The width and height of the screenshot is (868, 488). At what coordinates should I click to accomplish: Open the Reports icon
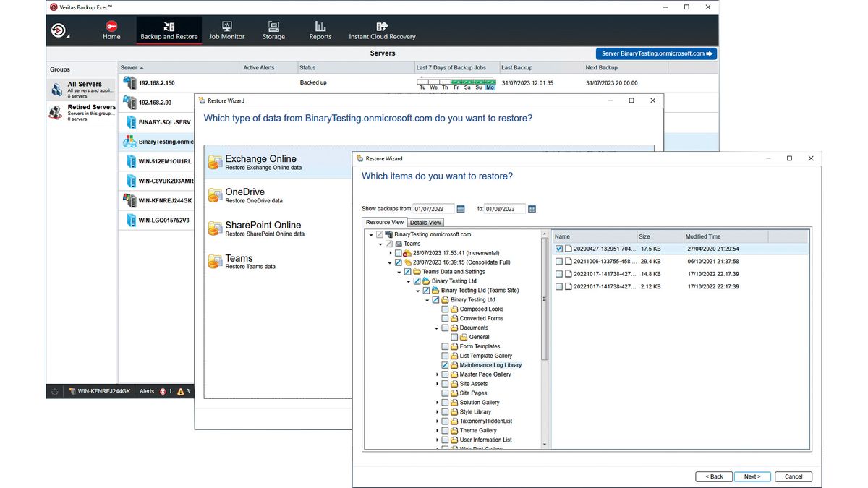point(320,30)
